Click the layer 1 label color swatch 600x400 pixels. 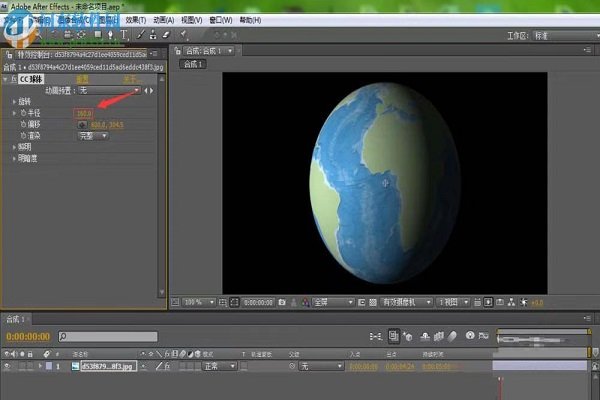click(x=49, y=366)
